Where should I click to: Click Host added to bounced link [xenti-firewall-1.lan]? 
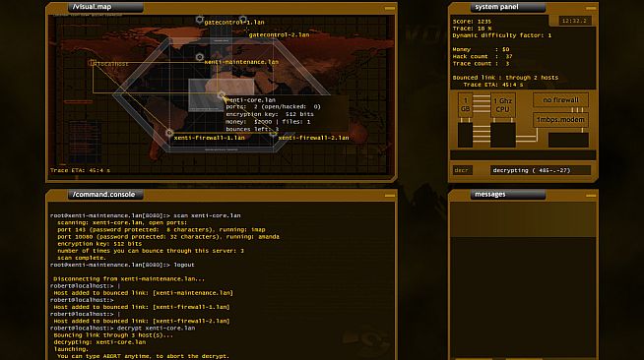[142, 307]
